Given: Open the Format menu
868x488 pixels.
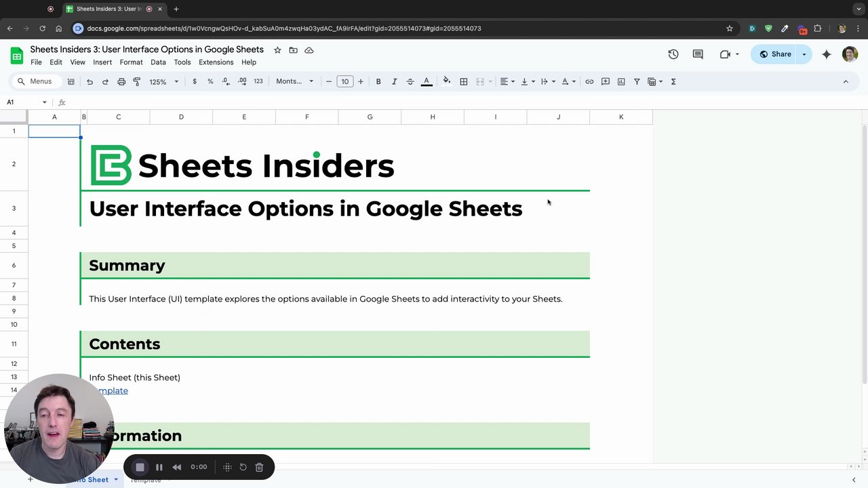Looking at the screenshot, I should click(x=131, y=62).
